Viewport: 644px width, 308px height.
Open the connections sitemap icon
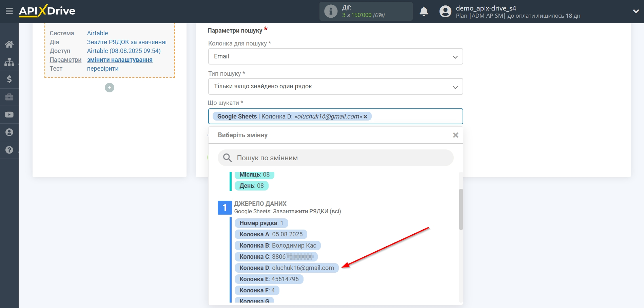(9, 62)
